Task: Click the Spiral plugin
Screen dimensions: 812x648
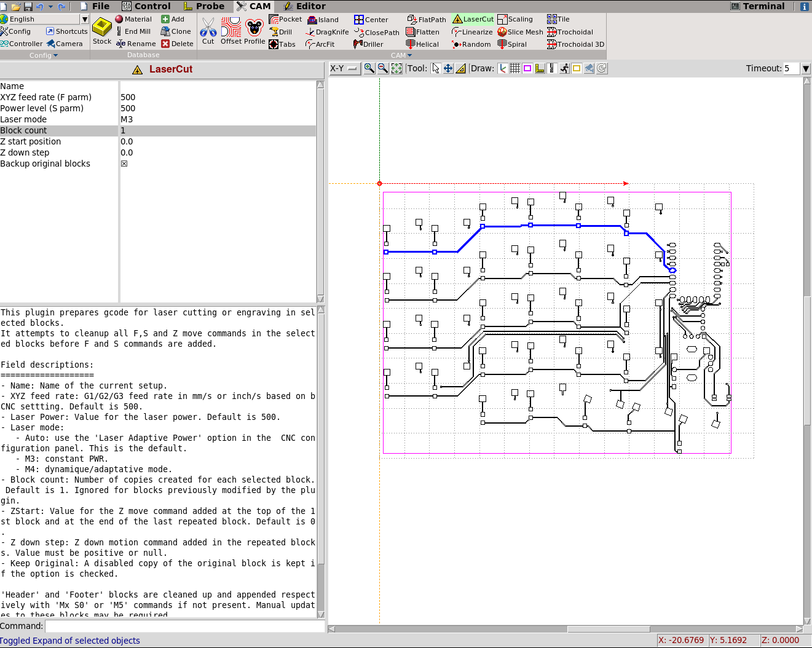Action: [x=512, y=44]
